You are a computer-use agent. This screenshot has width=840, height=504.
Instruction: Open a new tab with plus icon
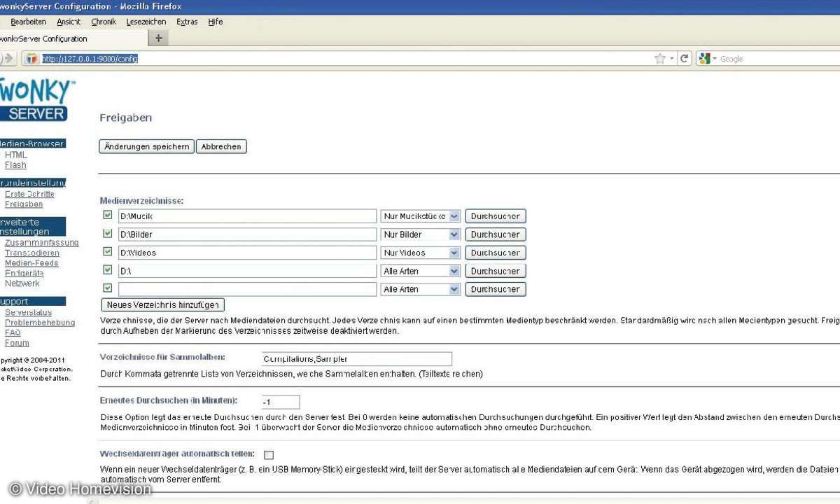point(158,38)
